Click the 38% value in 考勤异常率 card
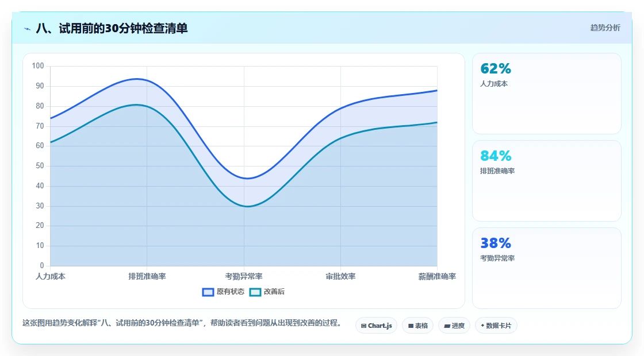Image resolution: width=644 pixels, height=356 pixels. coord(496,243)
